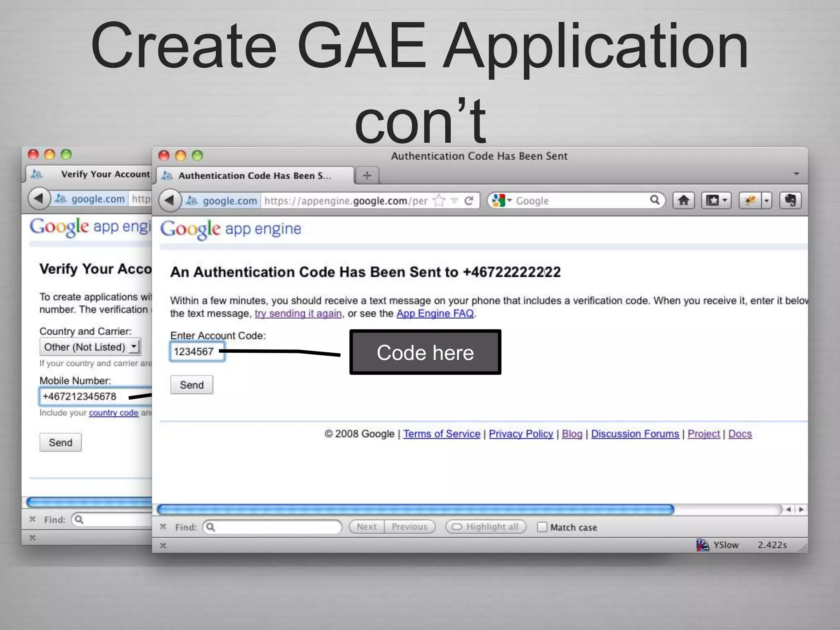Open Privacy Policy link
840x630 pixels.
coord(521,434)
